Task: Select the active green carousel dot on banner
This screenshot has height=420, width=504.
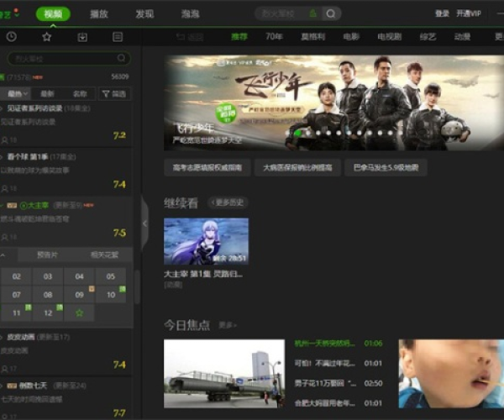Action: 298,133
